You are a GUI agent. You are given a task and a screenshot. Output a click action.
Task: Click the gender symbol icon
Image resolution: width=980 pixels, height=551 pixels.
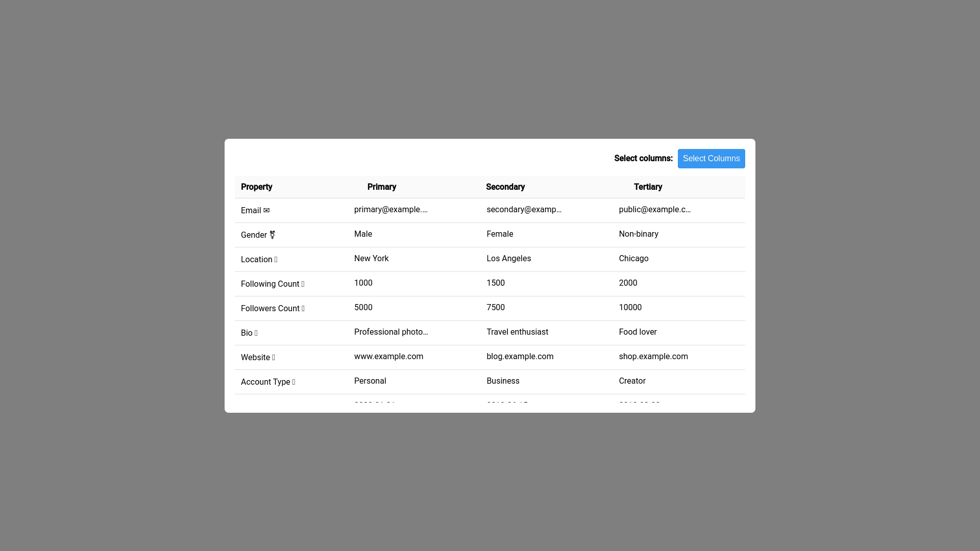(272, 235)
